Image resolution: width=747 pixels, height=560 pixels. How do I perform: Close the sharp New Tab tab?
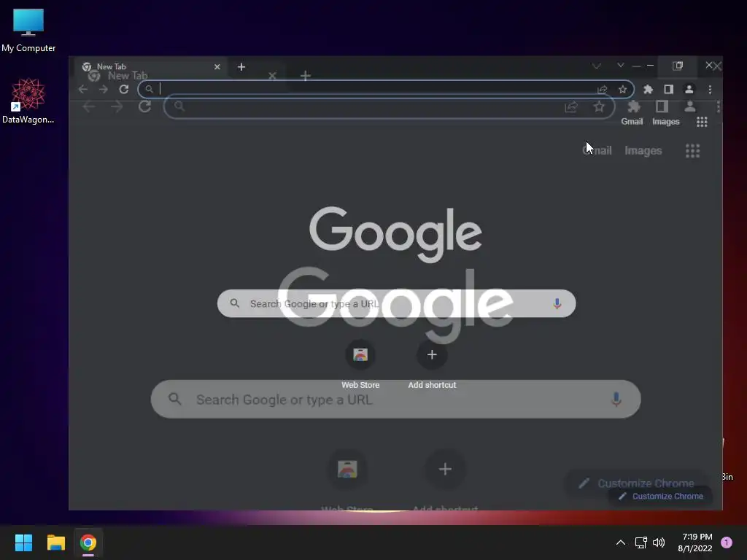click(x=217, y=66)
